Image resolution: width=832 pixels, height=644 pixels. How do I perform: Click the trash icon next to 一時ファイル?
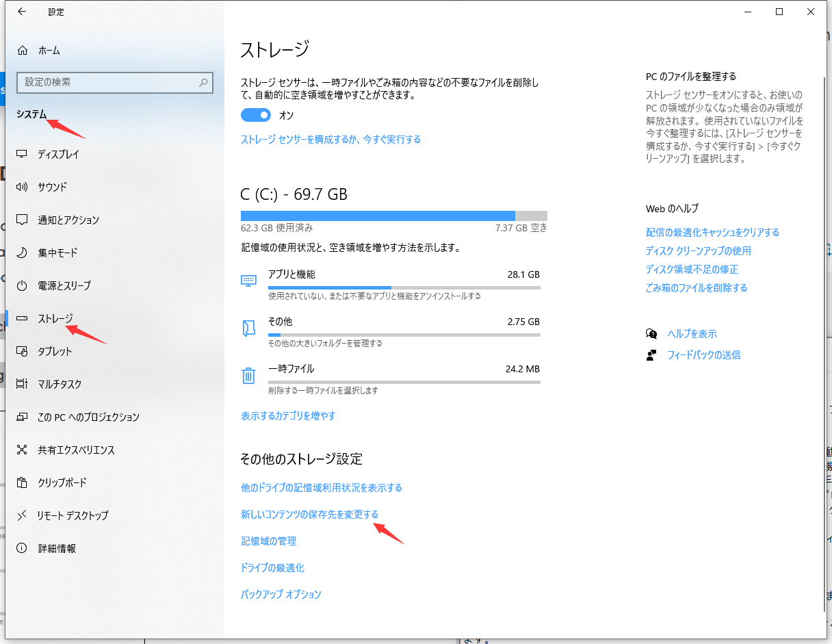248,374
